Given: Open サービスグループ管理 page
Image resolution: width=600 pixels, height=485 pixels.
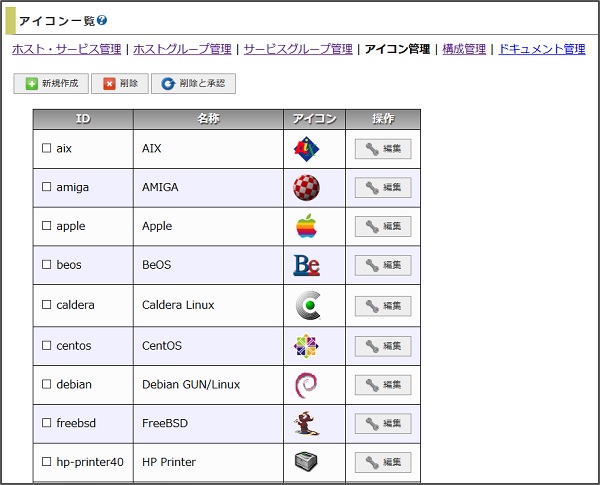Looking at the screenshot, I should [x=298, y=49].
